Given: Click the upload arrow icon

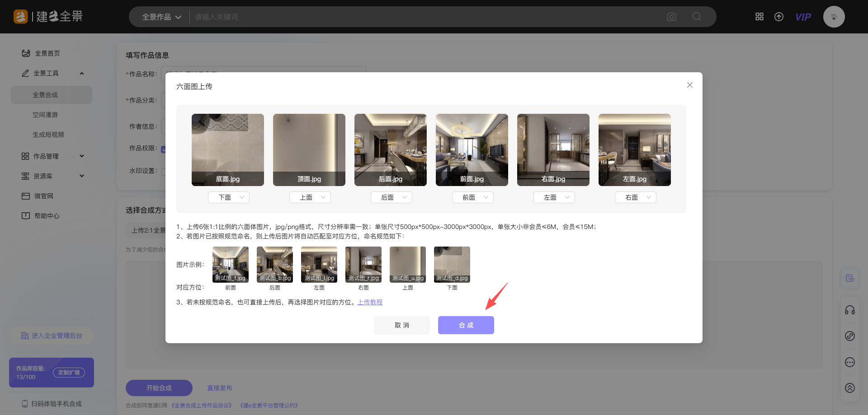Looking at the screenshot, I should [x=779, y=17].
